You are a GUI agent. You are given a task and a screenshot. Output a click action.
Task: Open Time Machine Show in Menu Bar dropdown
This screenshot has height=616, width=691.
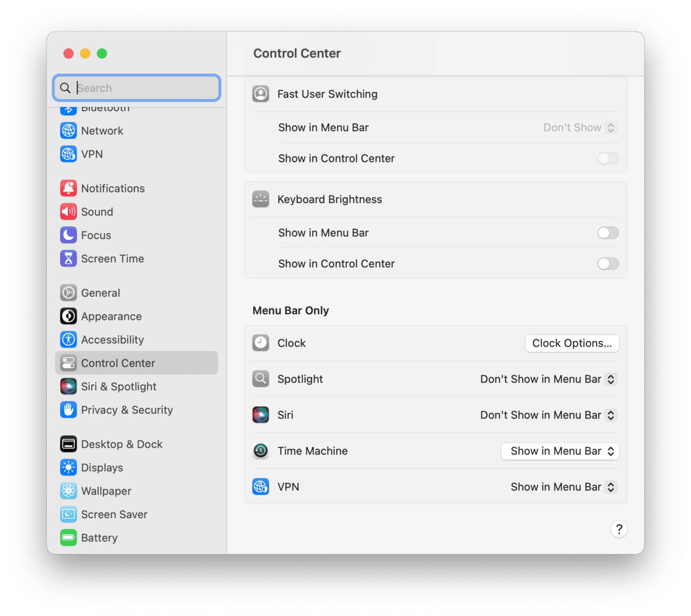pyautogui.click(x=560, y=451)
